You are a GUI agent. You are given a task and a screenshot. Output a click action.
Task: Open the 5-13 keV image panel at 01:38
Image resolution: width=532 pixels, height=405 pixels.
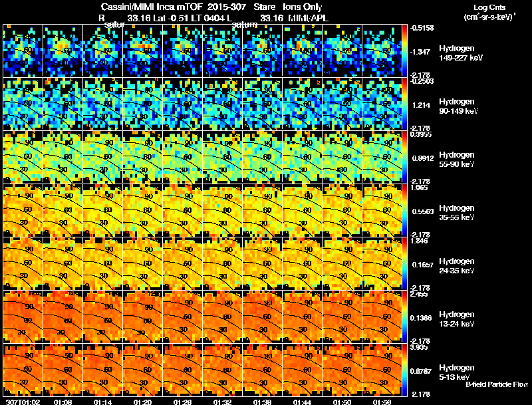tap(262, 370)
